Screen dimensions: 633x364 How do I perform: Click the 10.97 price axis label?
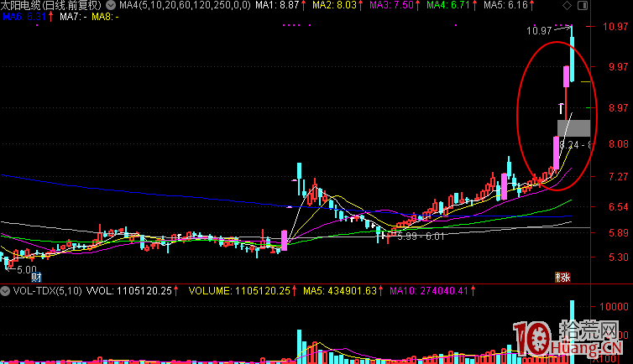coord(615,27)
